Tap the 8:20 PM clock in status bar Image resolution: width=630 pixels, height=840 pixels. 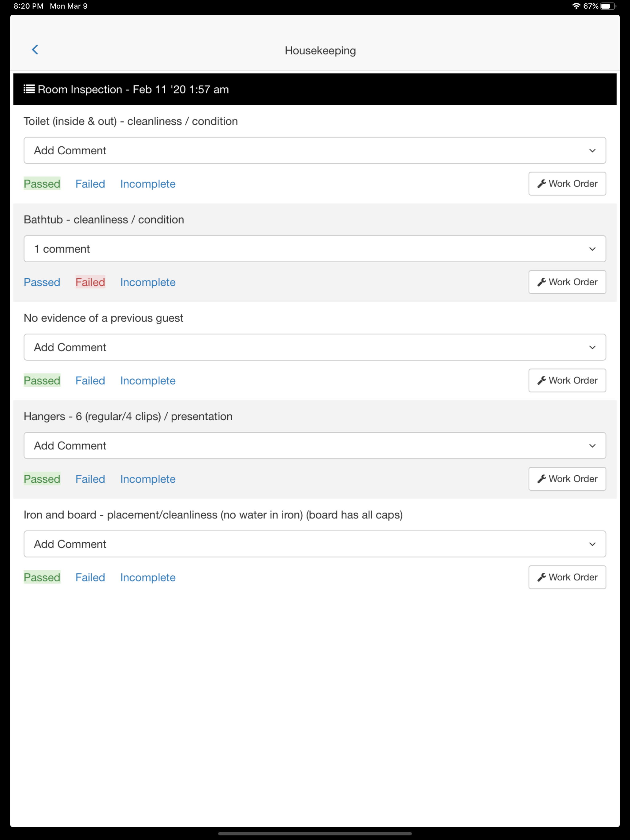(29, 6)
